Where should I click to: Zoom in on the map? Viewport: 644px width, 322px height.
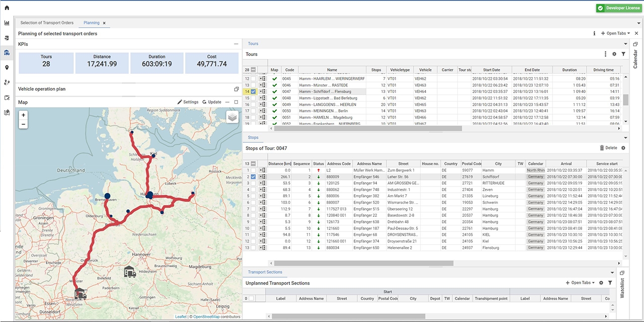[23, 115]
